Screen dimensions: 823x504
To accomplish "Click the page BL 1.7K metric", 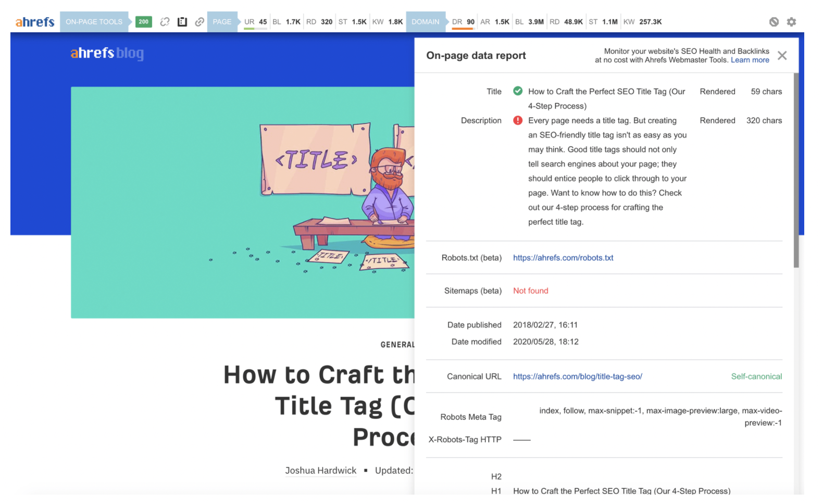I will click(286, 22).
